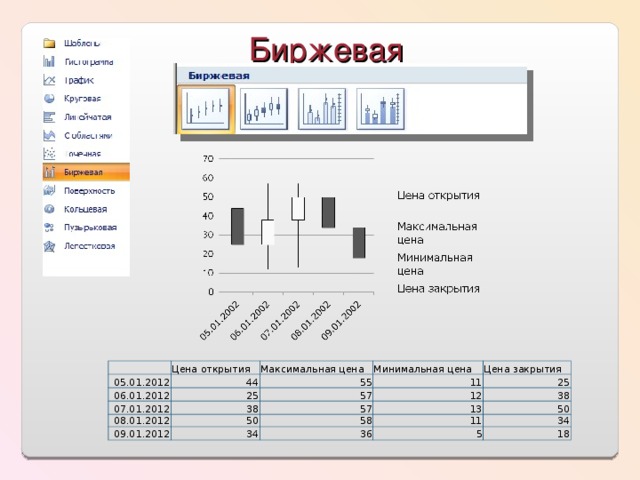Open the Шаблоны chart category

coord(82,43)
